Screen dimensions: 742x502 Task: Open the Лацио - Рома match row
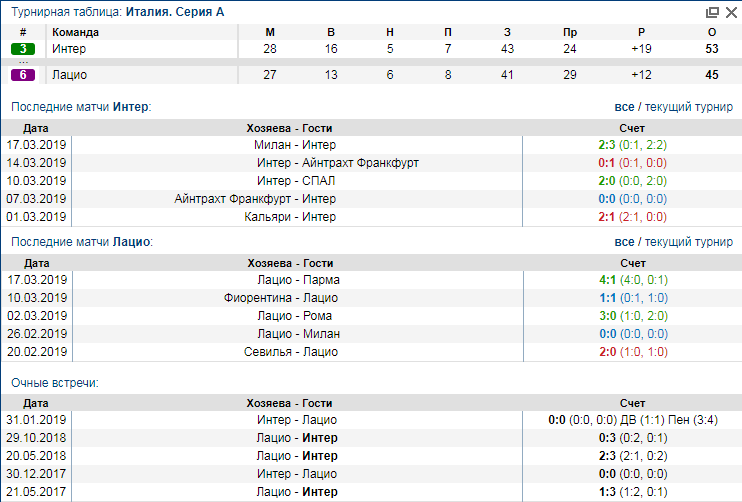pyautogui.click(x=288, y=316)
